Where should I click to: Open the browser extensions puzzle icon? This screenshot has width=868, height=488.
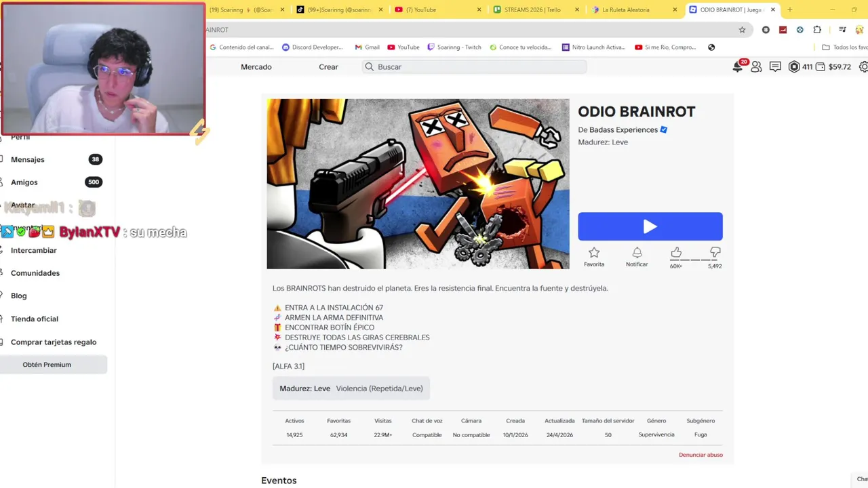(x=817, y=30)
